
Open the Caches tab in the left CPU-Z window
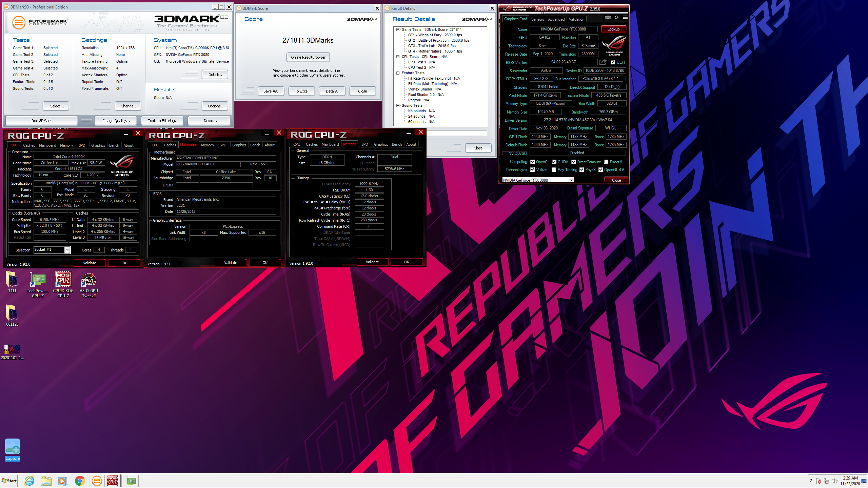(x=29, y=145)
